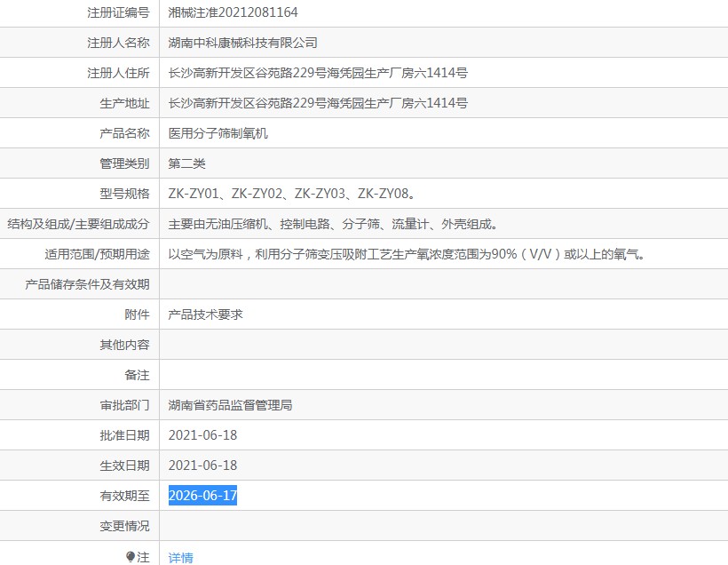Click the ZK-ZY01 model specification text
The width and height of the screenshot is (728, 565).
pos(194,194)
